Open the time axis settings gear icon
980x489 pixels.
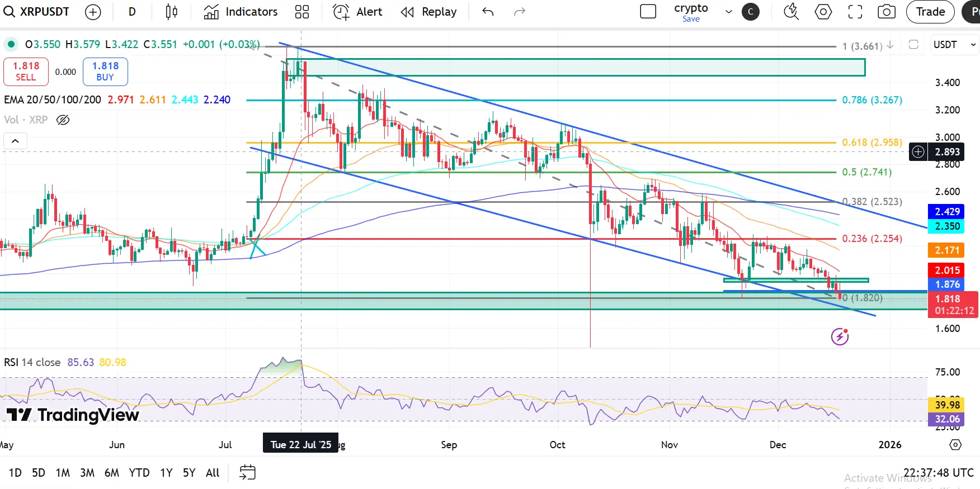(x=955, y=445)
